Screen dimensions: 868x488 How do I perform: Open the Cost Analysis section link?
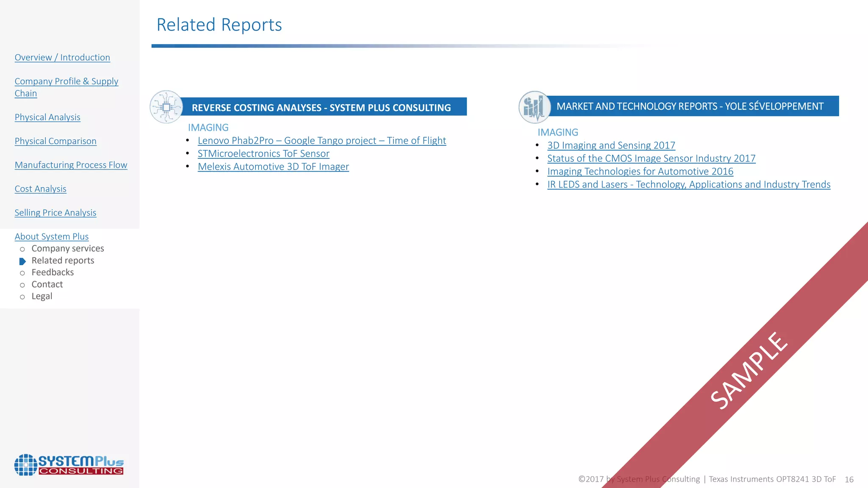tap(40, 189)
